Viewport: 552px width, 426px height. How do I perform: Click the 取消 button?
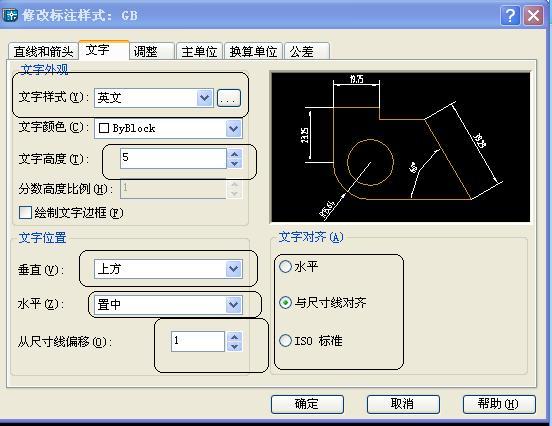point(403,404)
